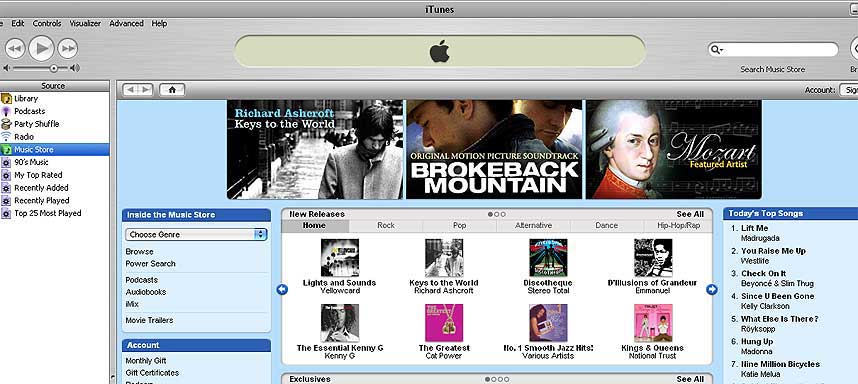Select the Alternative tab in New Releases
The width and height of the screenshot is (858, 384).
[534, 225]
